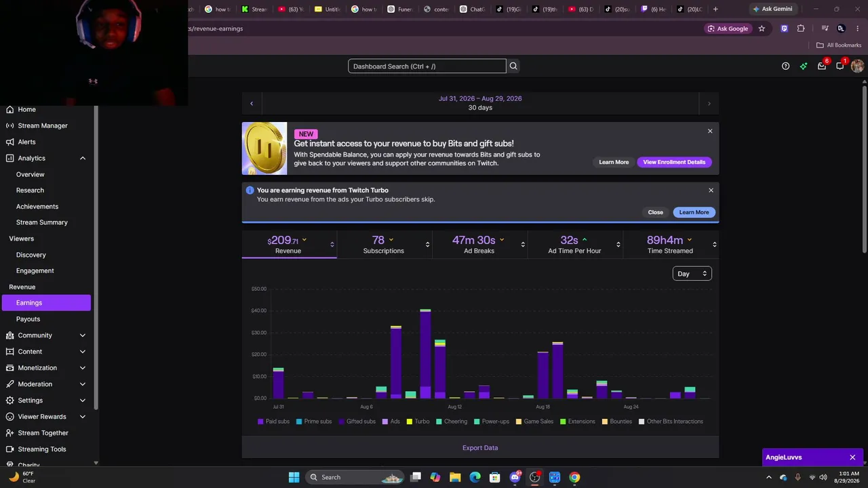This screenshot has height=488, width=868.
Task: Expand the Viewer Rewards sidebar section
Action: (x=83, y=417)
